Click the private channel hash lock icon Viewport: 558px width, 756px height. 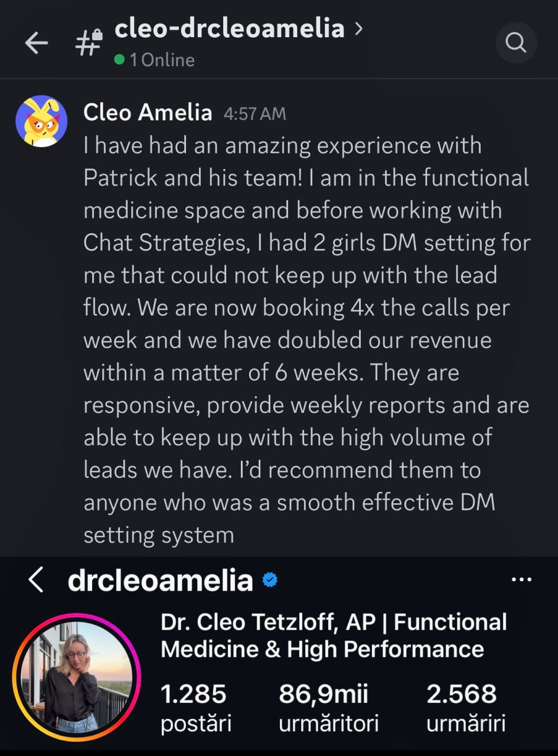pos(90,42)
